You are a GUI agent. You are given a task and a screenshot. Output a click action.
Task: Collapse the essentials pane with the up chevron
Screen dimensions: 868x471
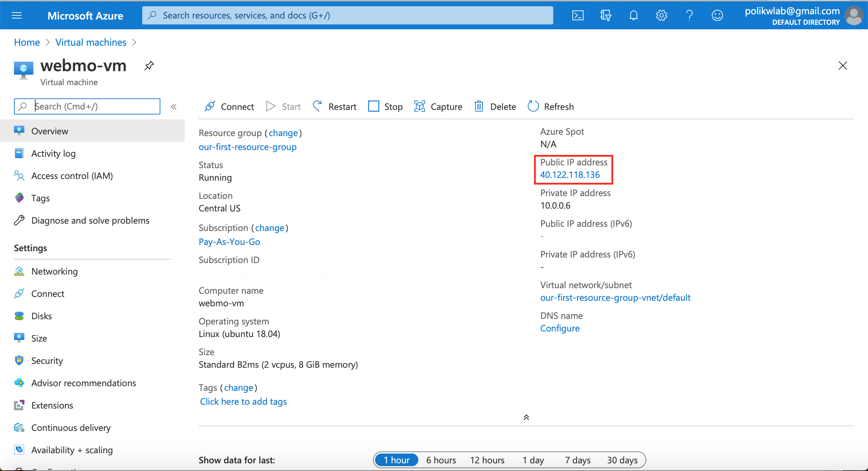pos(526,417)
